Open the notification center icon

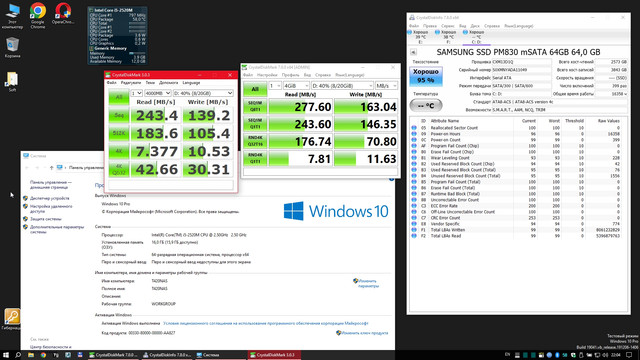[x=629, y=355]
